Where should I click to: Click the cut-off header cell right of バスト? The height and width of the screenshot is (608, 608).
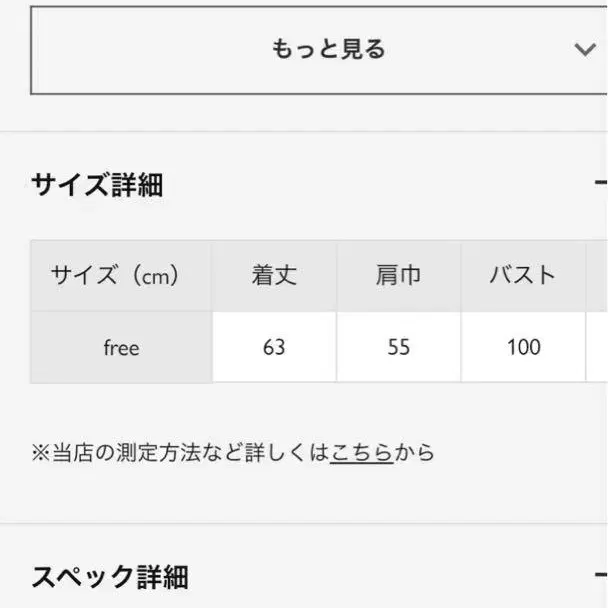[x=597, y=276]
